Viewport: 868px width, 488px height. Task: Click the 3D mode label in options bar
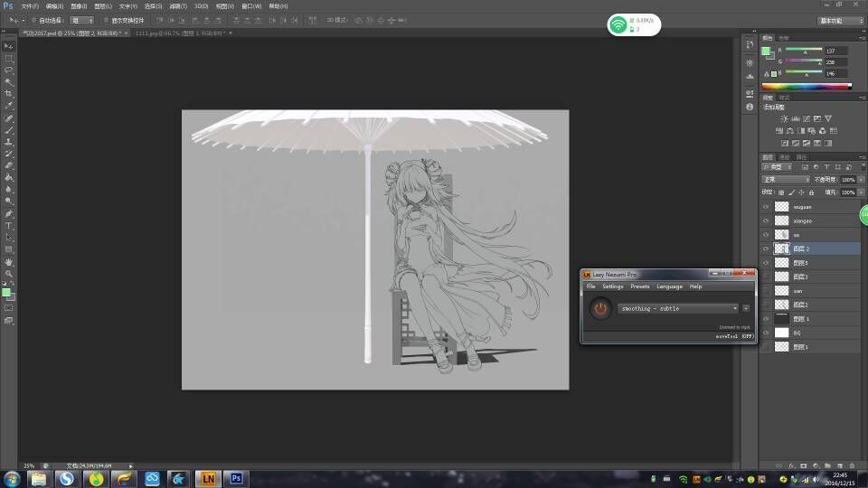(x=336, y=20)
